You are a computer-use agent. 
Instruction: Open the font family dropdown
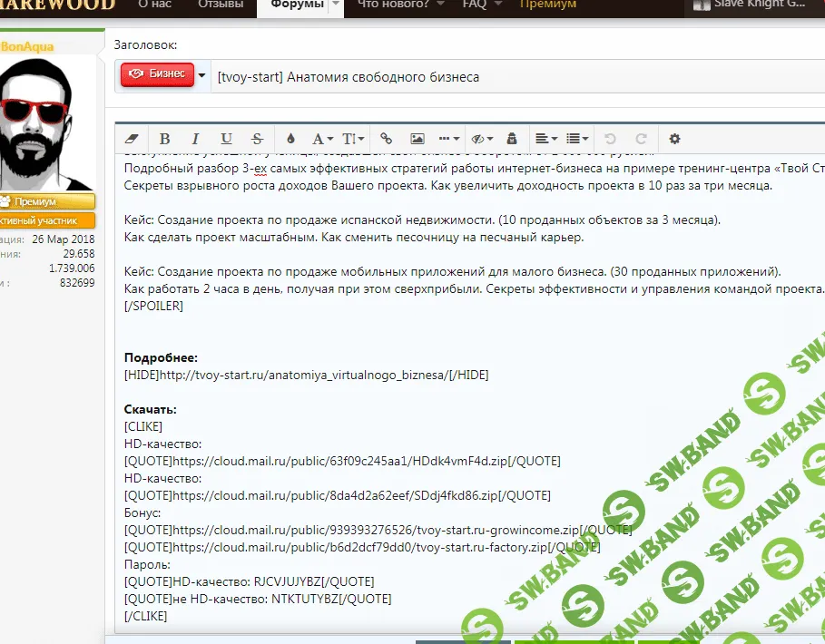tap(322, 139)
